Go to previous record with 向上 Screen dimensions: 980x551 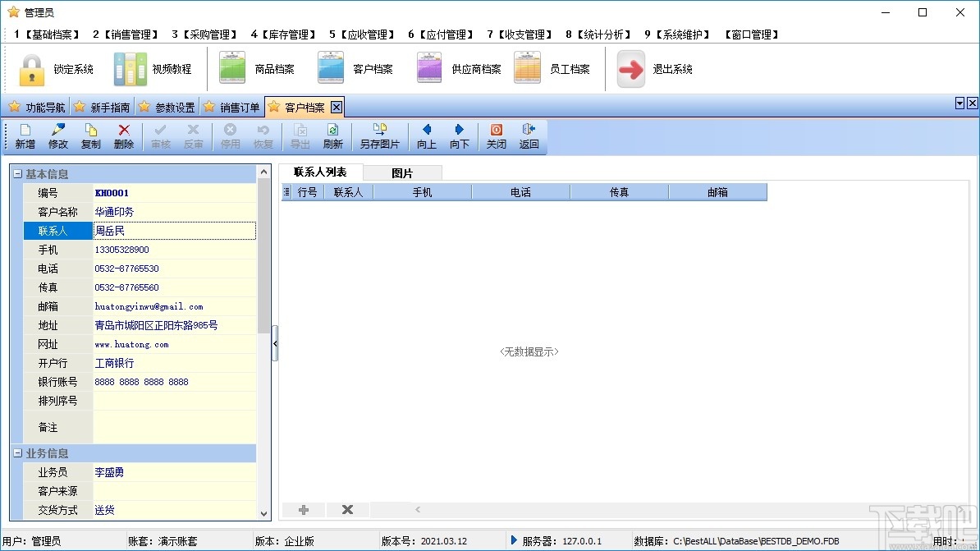point(426,136)
